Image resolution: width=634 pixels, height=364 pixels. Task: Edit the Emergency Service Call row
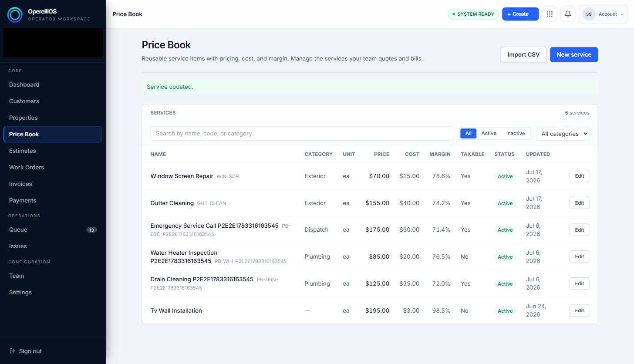579,230
